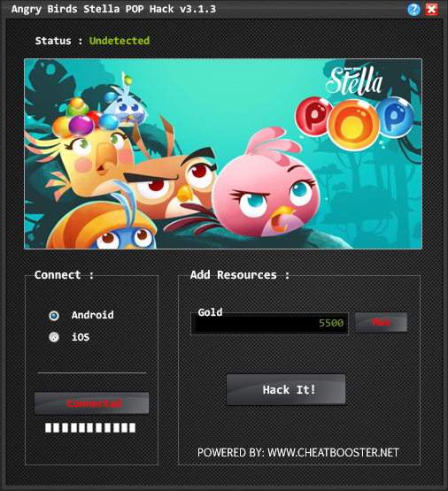
Task: Choose the Android label text
Action: pyautogui.click(x=92, y=315)
